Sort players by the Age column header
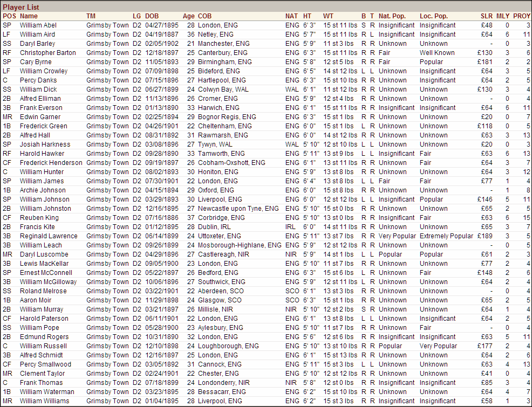This screenshot has height=407, width=532. click(x=189, y=16)
